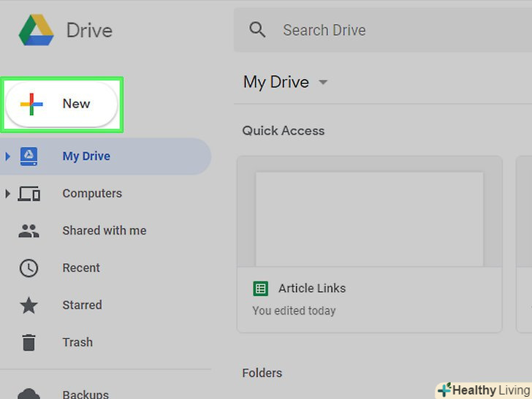Click the green Sheets icon for Article Links

click(261, 289)
